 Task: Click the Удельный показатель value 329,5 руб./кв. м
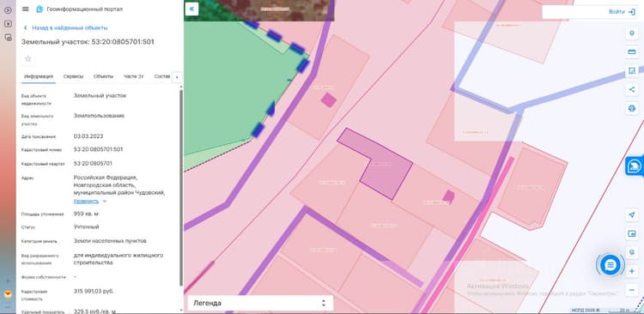coord(94,311)
